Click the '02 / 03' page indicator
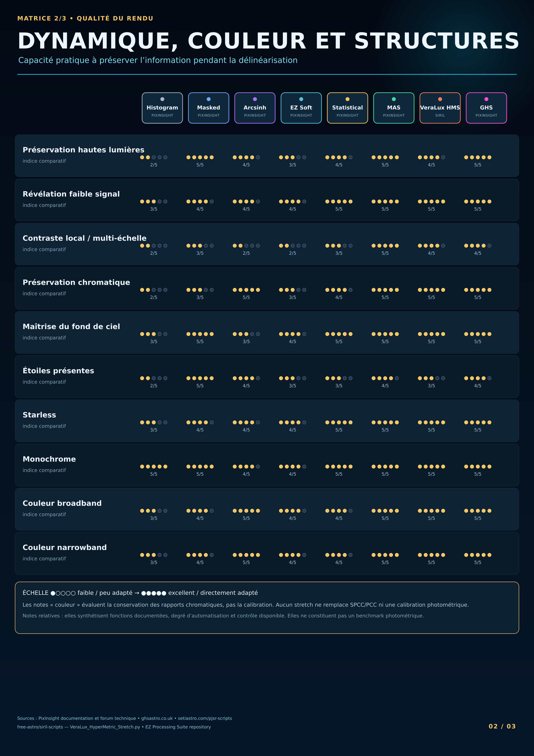 point(502,726)
